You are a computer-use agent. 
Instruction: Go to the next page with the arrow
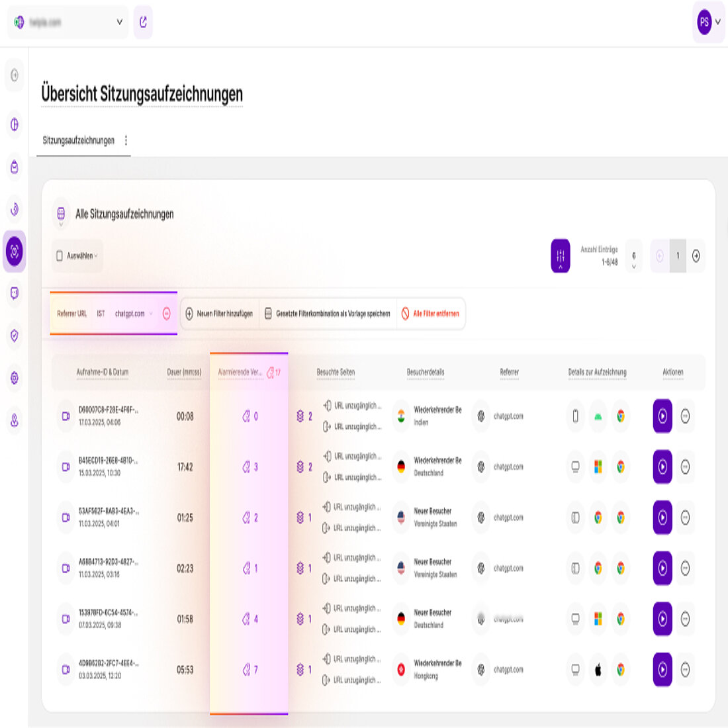pyautogui.click(x=695, y=257)
